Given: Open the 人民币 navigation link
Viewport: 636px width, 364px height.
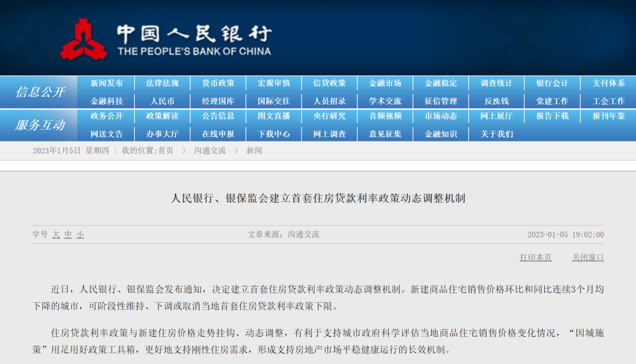Looking at the screenshot, I should [163, 101].
